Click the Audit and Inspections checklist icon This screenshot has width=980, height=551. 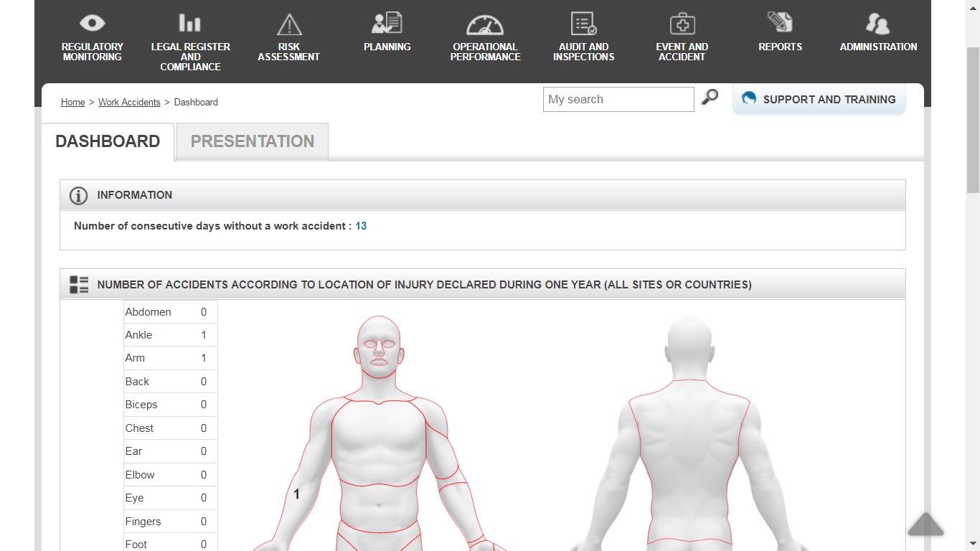(584, 24)
